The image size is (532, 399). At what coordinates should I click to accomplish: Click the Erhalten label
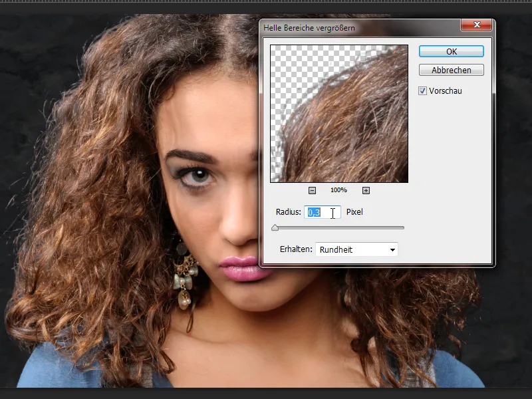[x=296, y=249]
